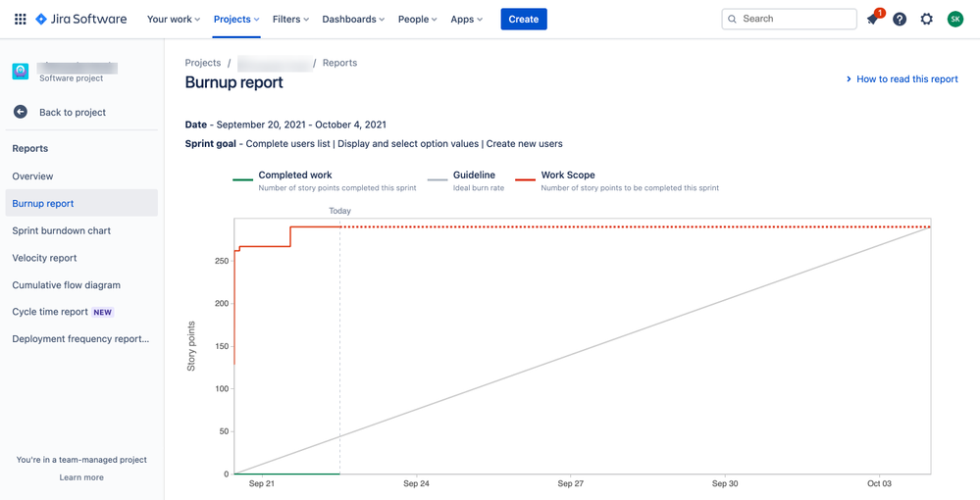Click the Sprint goal text line
The width and height of the screenshot is (980, 500).
coord(374,144)
